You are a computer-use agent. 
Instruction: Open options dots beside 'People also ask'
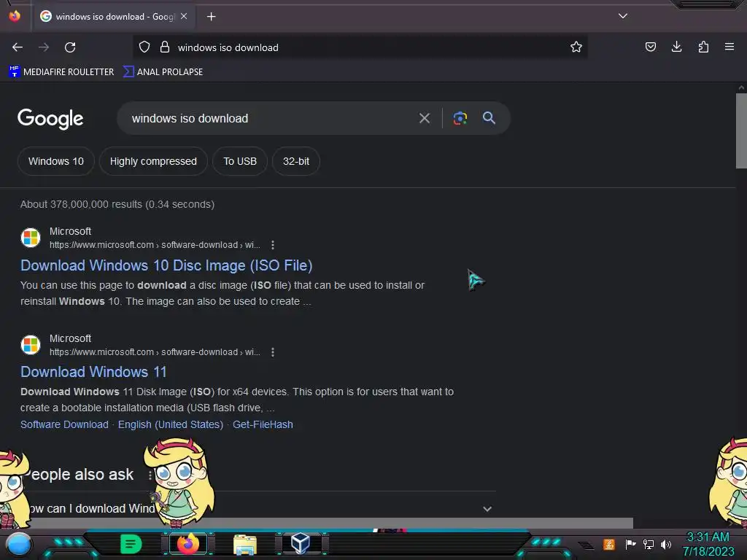[150, 475]
